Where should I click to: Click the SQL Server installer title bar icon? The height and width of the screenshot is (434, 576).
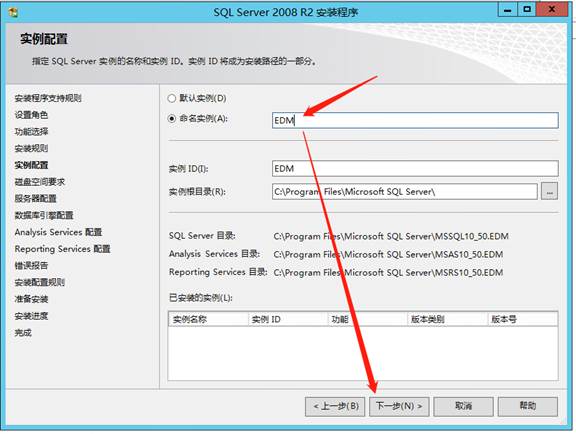click(x=13, y=12)
